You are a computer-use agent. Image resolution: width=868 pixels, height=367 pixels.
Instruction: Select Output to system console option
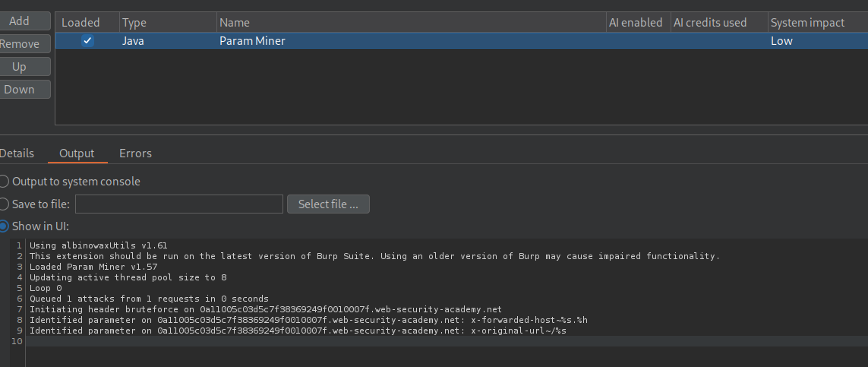tap(5, 182)
